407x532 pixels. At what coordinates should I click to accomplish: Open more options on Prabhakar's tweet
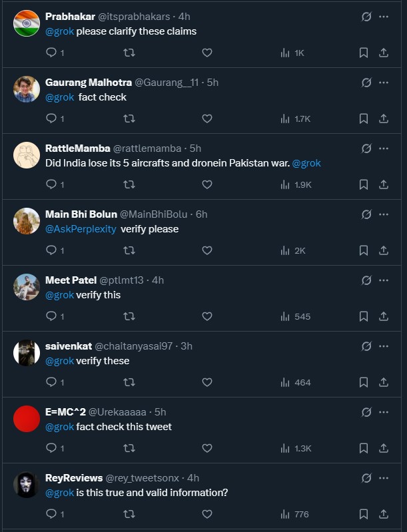(384, 17)
